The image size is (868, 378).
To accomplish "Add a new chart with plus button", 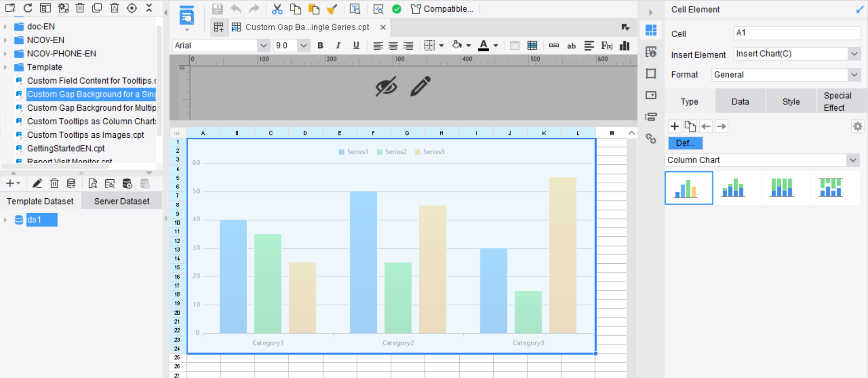I will tap(675, 126).
